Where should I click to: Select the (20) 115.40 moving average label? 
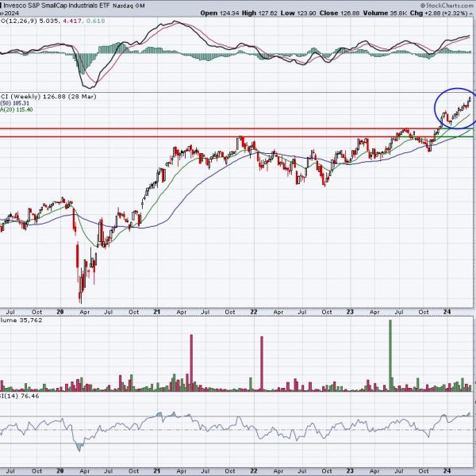[x=17, y=109]
